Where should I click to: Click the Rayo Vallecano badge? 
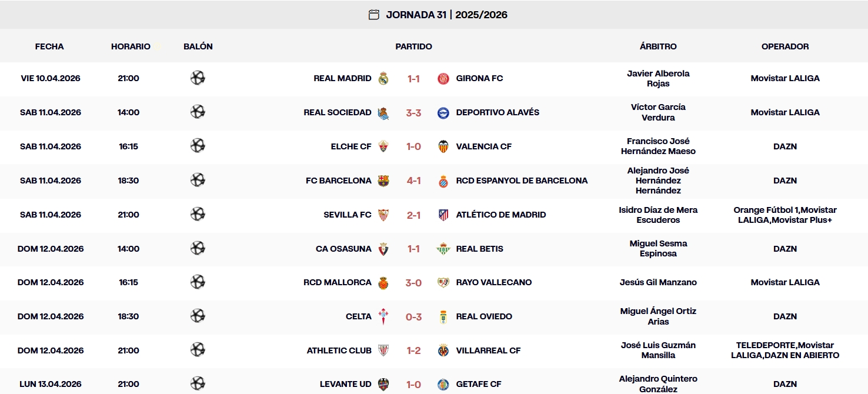(443, 282)
